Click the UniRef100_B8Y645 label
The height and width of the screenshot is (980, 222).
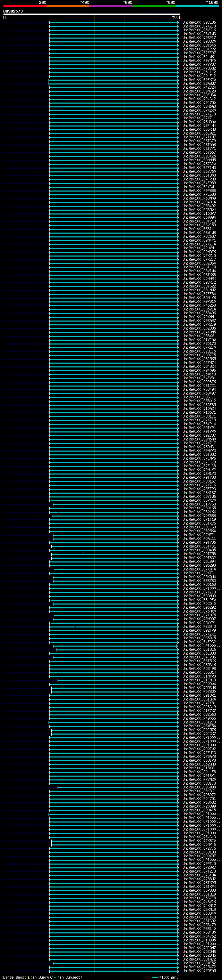coord(199,45)
